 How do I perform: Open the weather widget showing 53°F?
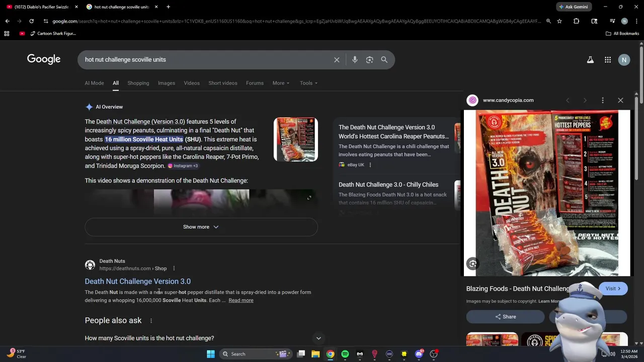pos(17,354)
